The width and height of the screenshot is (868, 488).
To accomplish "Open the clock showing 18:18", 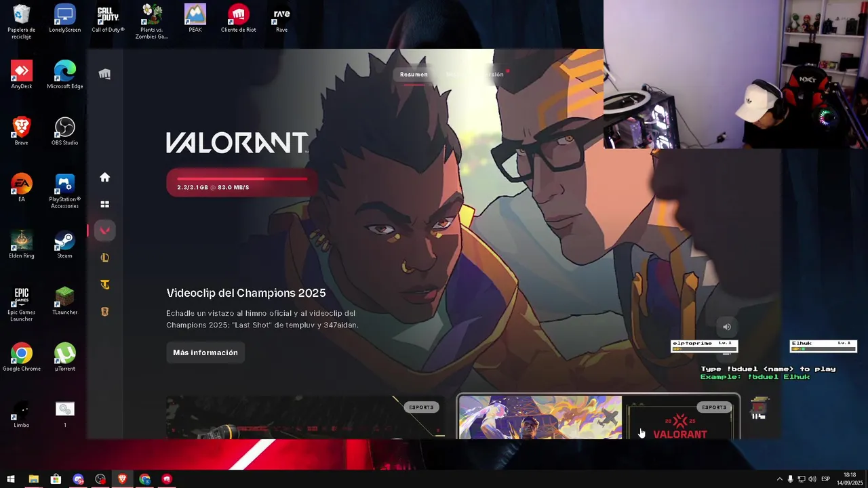I will click(x=850, y=479).
